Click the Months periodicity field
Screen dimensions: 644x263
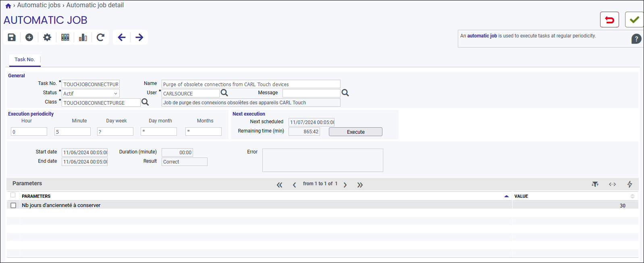point(204,132)
